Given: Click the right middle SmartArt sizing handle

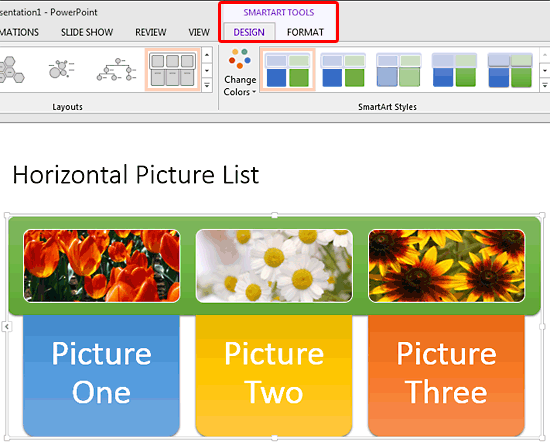Looking at the screenshot, I should [542, 326].
